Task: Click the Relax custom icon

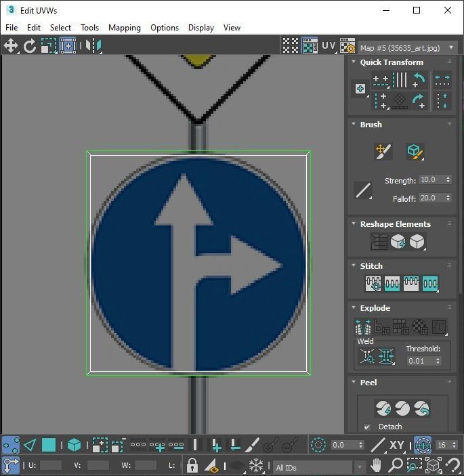Action: pyautogui.click(x=417, y=242)
